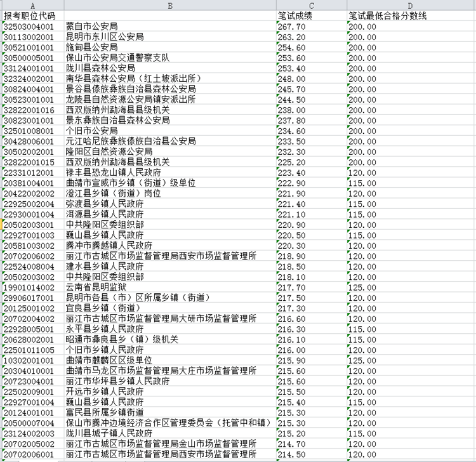Select 腾冲市腾越镇人民政府 cell

tap(170, 246)
